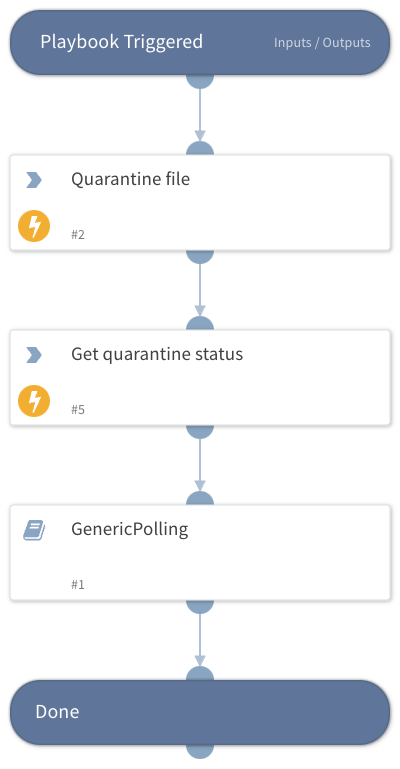Open Inputs / Outputs of the playbook
The height and width of the screenshot is (769, 400).
(322, 43)
